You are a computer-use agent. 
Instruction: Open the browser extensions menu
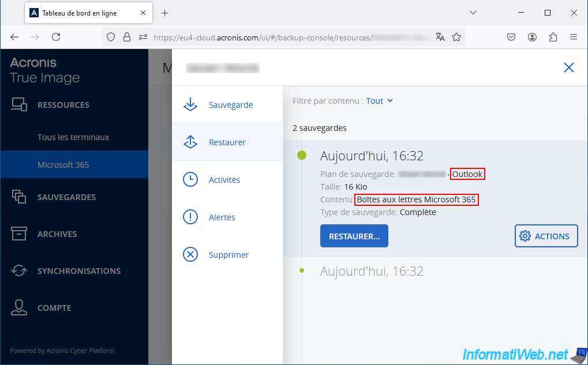553,37
